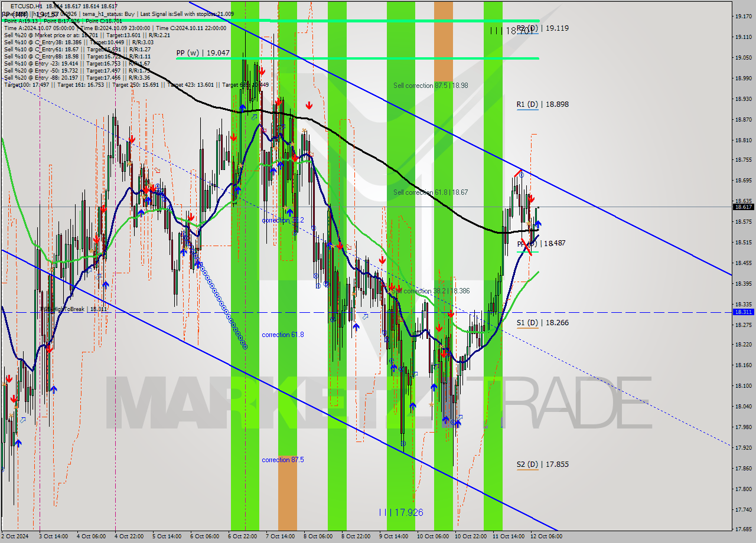Click the 'Sell correction 87.5 | 18.98' label
The width and height of the screenshot is (756, 543).
click(431, 86)
